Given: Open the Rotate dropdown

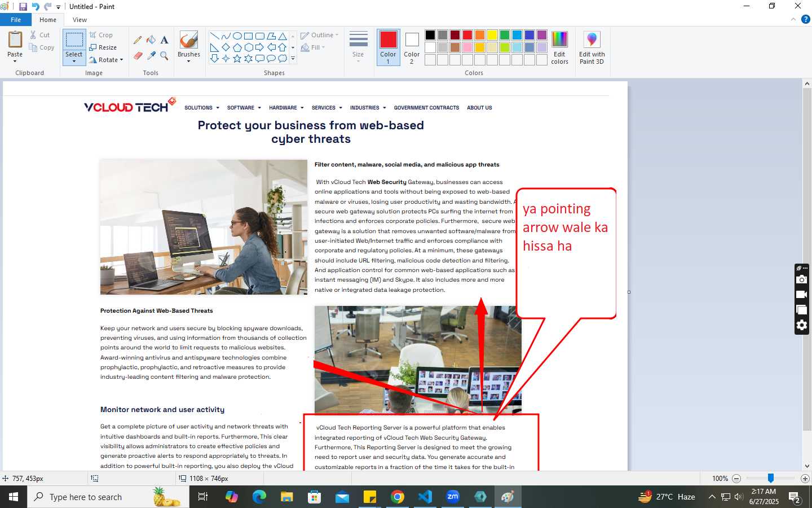Looking at the screenshot, I should [106, 60].
